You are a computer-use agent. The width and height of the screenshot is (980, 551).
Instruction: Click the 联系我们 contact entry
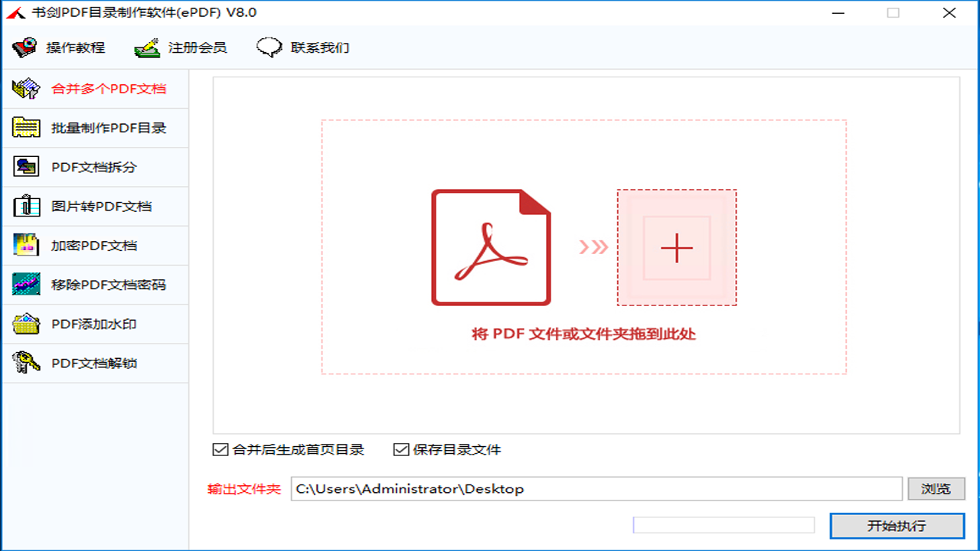(x=269, y=46)
